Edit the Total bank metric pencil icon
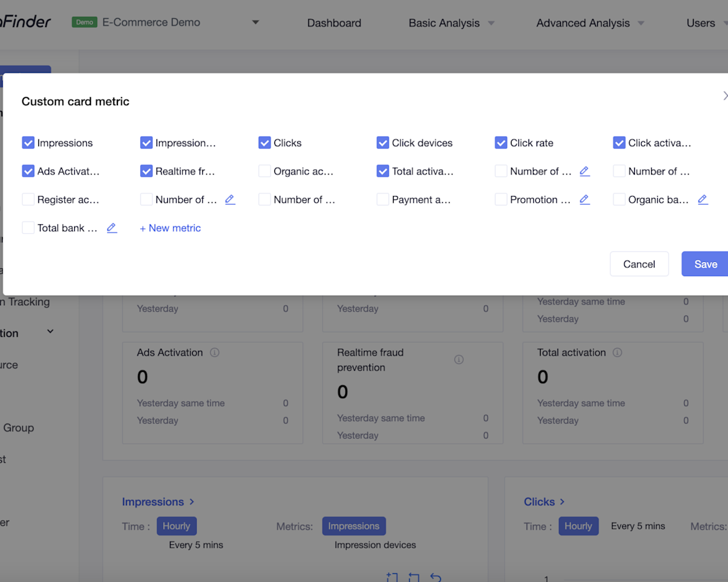Image resolution: width=728 pixels, height=582 pixels. pyautogui.click(x=112, y=228)
